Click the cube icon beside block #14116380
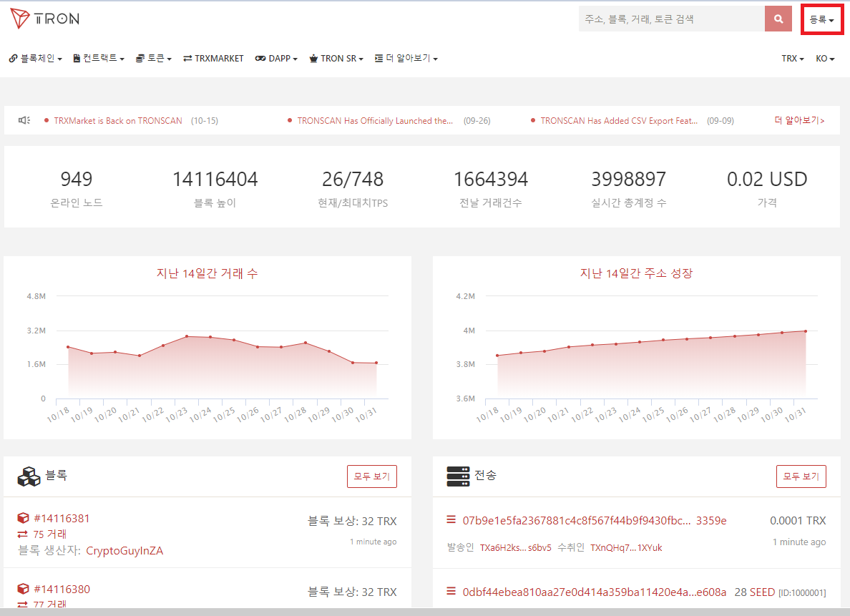 (24, 589)
